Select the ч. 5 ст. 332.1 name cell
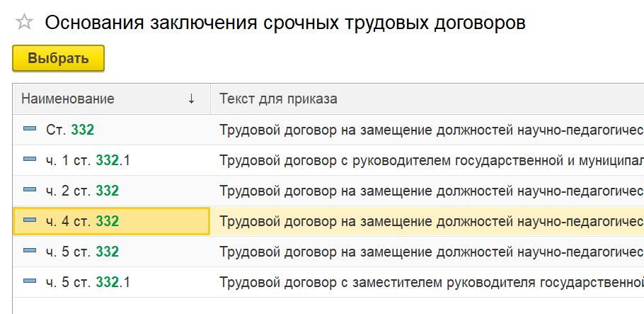This screenshot has width=644, height=314. point(88,282)
